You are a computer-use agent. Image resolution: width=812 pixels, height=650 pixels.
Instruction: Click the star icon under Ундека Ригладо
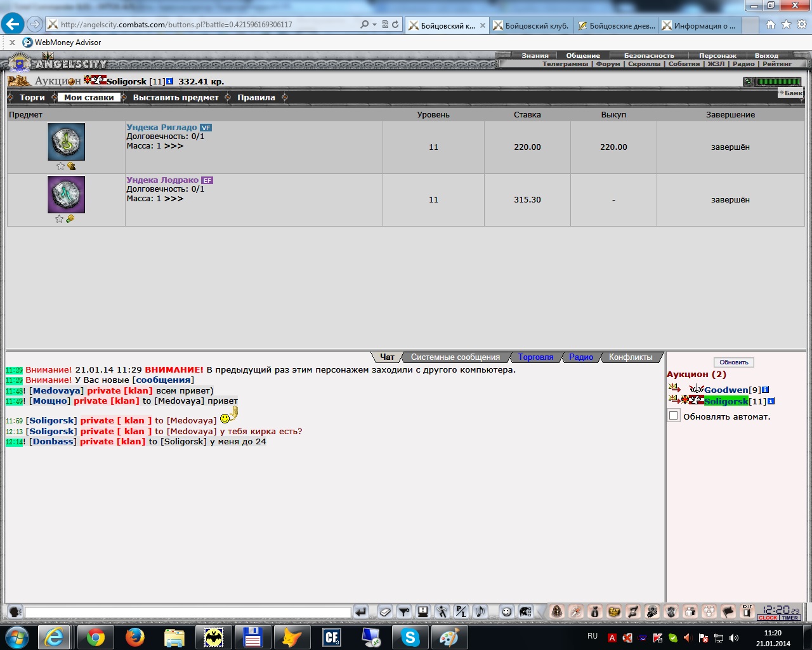pyautogui.click(x=60, y=166)
